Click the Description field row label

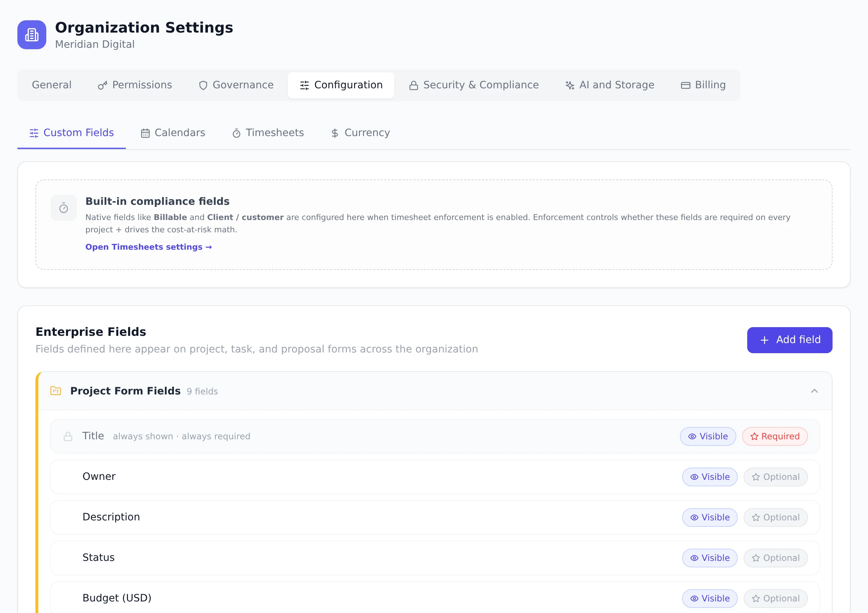pyautogui.click(x=111, y=517)
